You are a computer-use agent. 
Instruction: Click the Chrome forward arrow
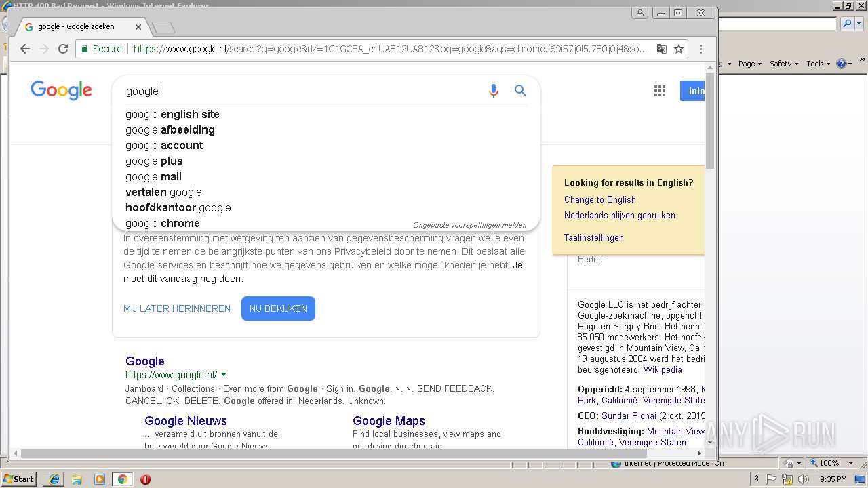point(44,49)
